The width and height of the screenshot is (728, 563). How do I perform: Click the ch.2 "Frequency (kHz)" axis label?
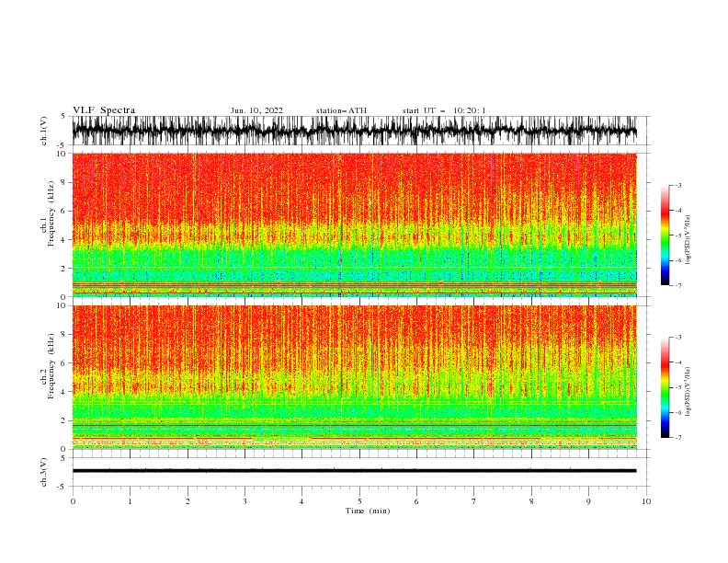tap(51, 366)
